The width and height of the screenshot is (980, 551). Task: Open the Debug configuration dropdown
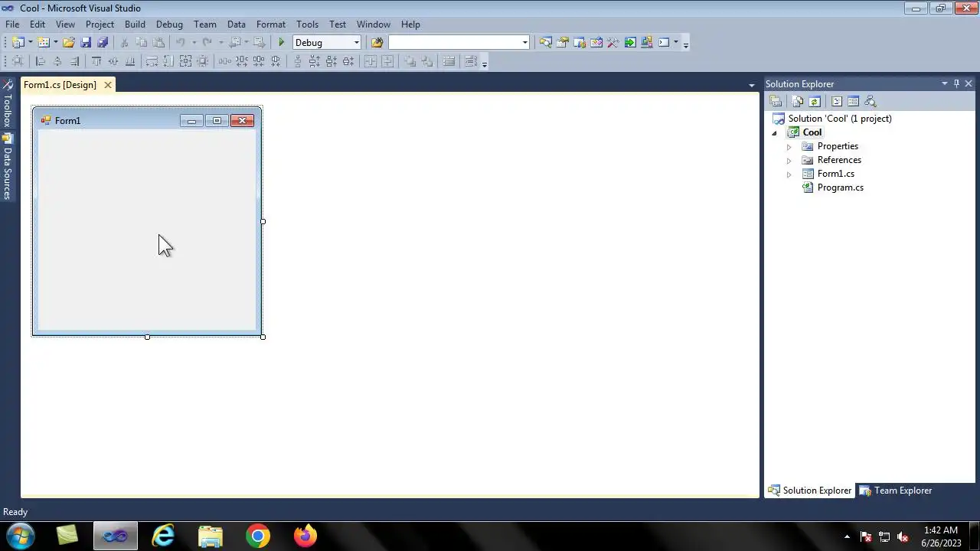click(x=356, y=43)
